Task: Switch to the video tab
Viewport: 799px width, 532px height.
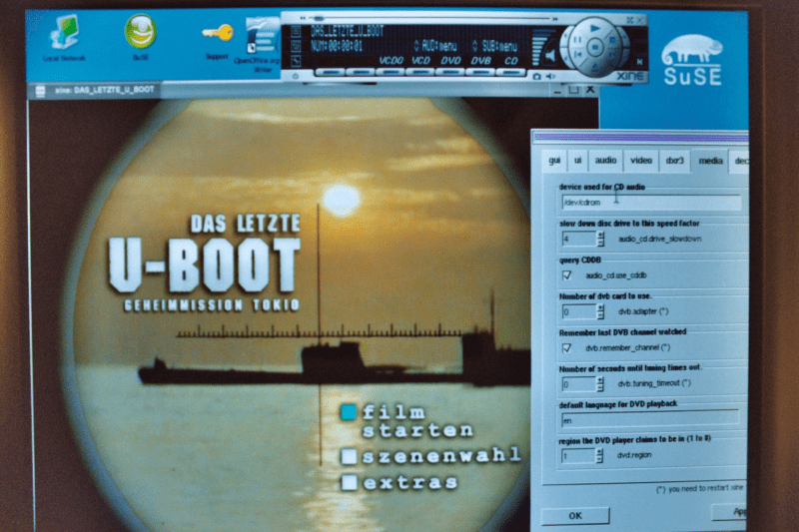Action: [x=641, y=161]
